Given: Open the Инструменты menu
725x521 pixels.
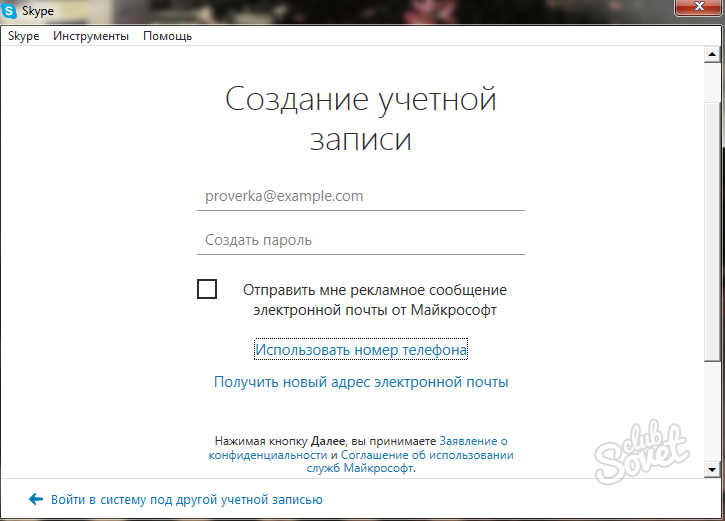Looking at the screenshot, I should (91, 36).
